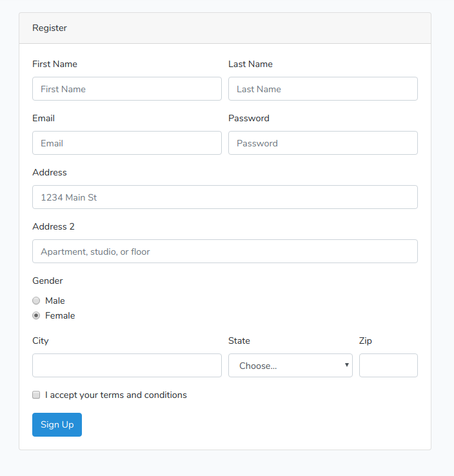Submit the form with Sign Up
The width and height of the screenshot is (454, 476).
(x=57, y=424)
